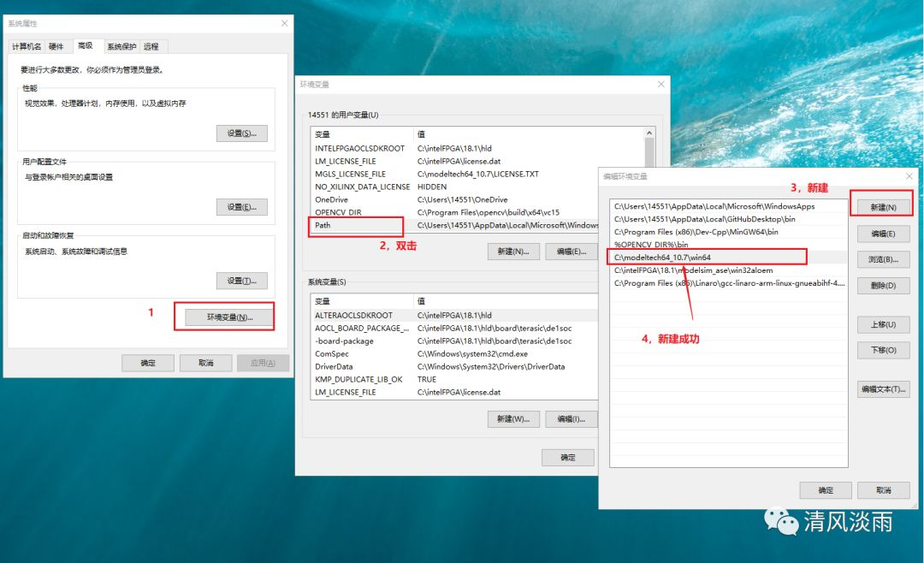This screenshot has width=924, height=563.
Task: Switch to the 远程 tab
Action: [151, 46]
